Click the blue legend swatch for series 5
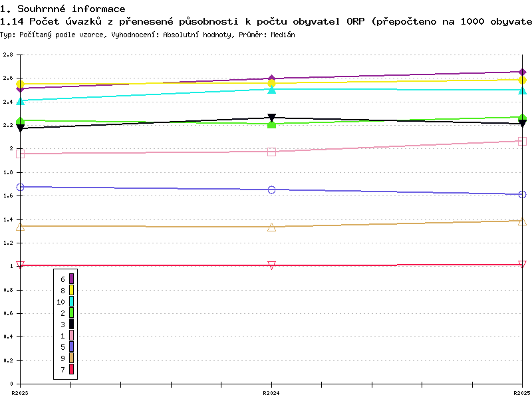Screen dimensions: 532x399 coord(71,346)
